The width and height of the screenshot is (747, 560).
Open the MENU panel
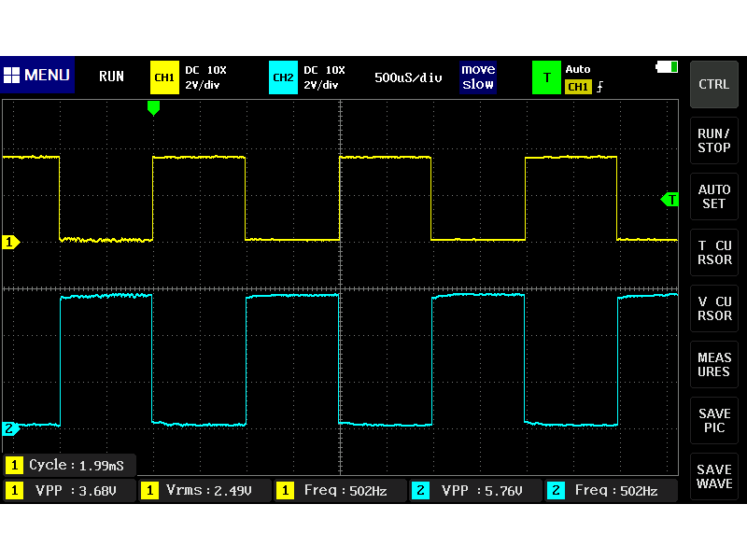[x=37, y=76]
